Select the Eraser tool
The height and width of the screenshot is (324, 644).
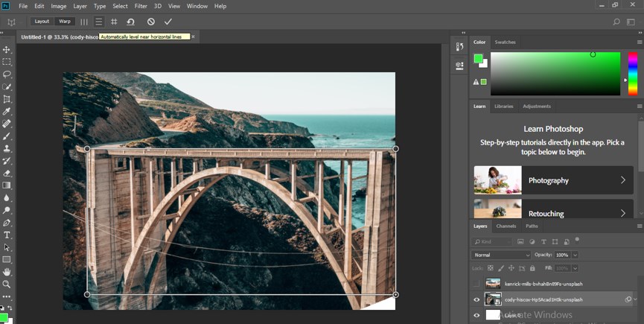pos(7,173)
